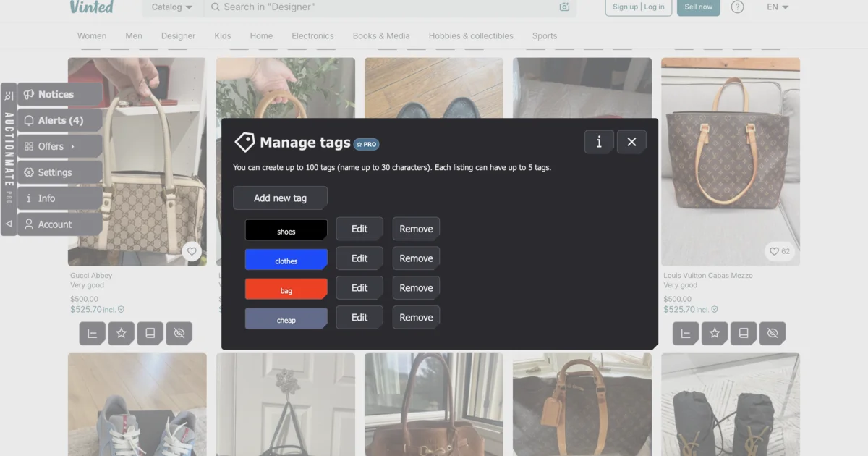Open the Louis Vuitton Cabas Mezzo photo

pos(731,161)
